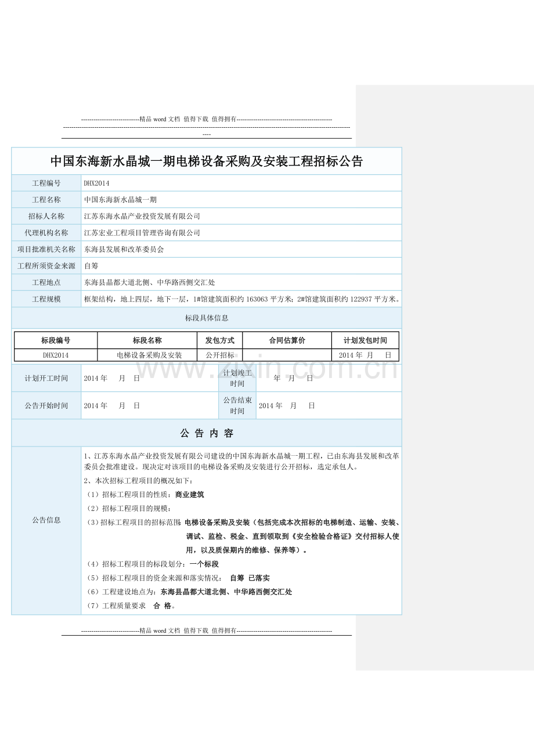Image resolution: width=534 pixels, height=756 pixels.
Task: Click the 自筹 value in the funding source row
Action: [x=91, y=266]
